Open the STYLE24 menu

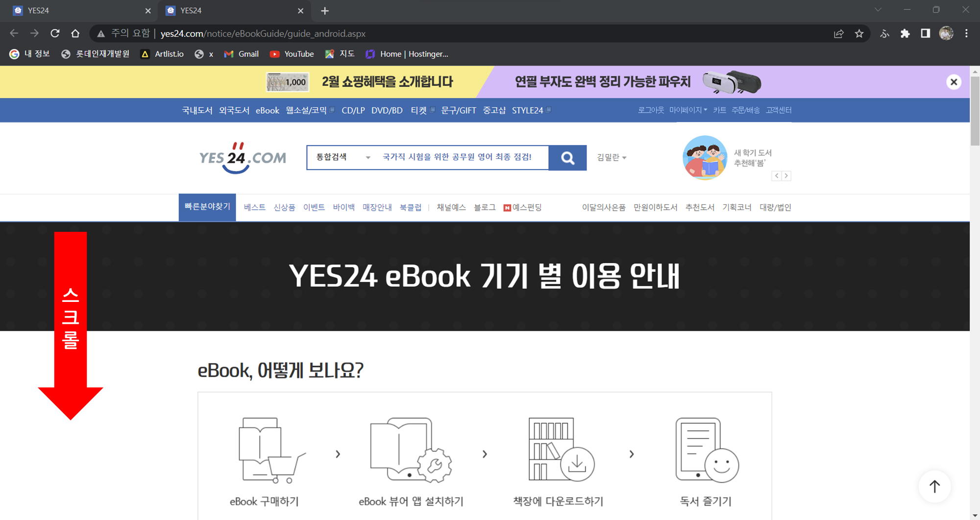[527, 110]
